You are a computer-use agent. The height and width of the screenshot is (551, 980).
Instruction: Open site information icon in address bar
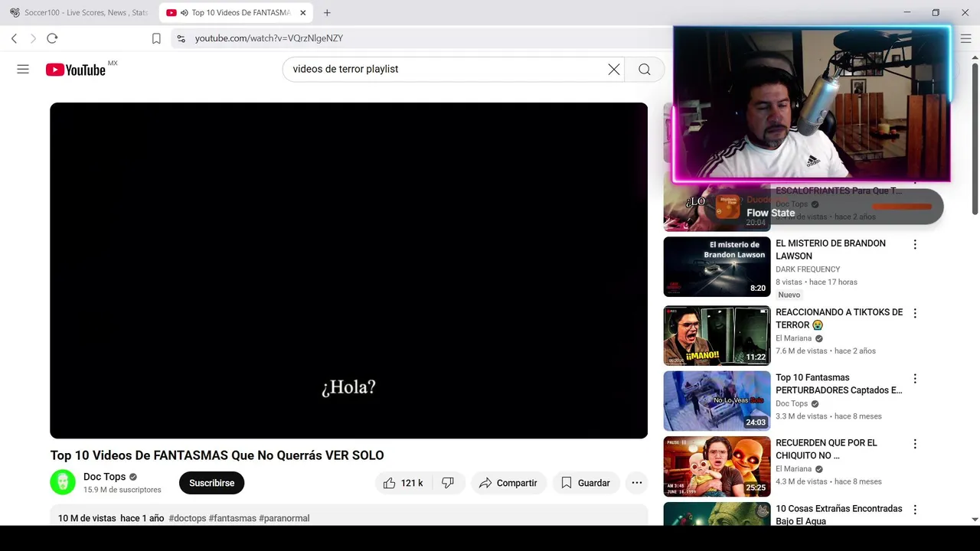[181, 38]
